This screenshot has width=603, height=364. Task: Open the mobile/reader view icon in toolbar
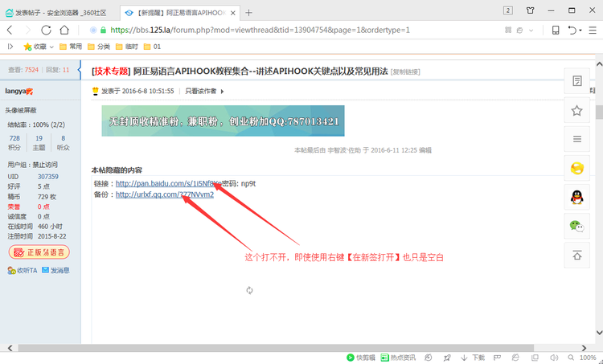pyautogui.click(x=556, y=30)
